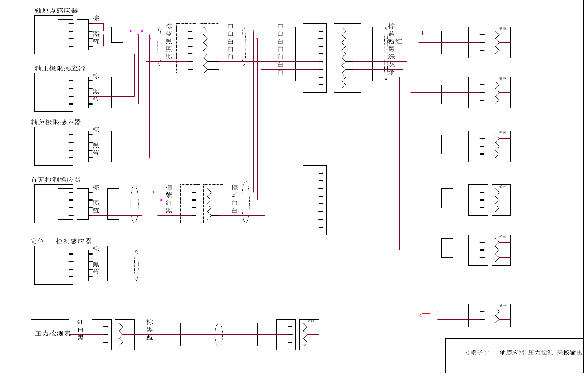
Task: Select the 白 label beside 压力检测表
Action: (81, 330)
